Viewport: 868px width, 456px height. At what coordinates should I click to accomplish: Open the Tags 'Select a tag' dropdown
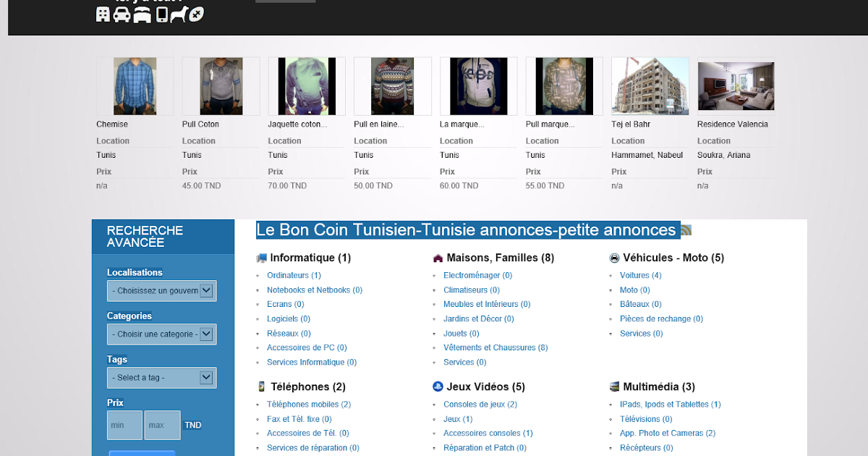161,378
